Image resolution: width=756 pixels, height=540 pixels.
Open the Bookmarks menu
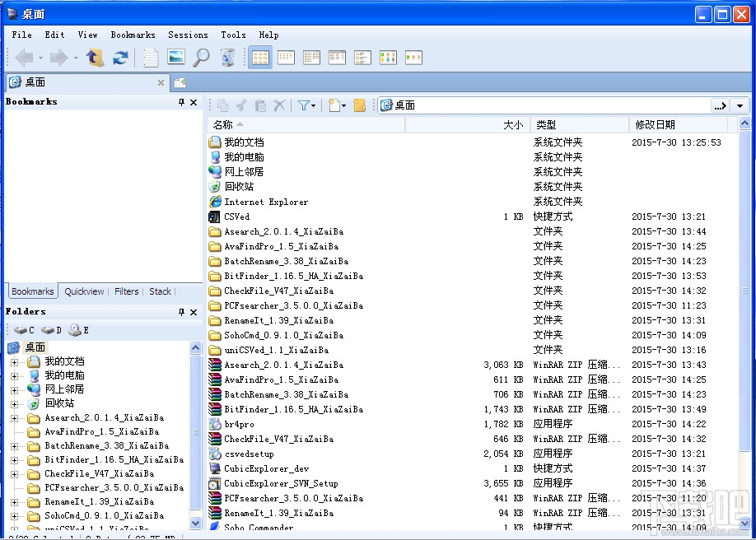(133, 35)
